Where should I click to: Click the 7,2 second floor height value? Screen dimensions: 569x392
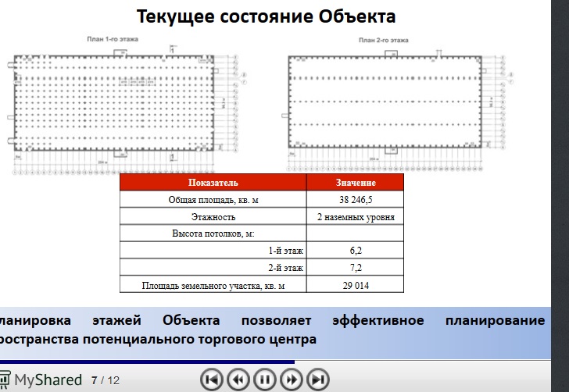point(356,268)
